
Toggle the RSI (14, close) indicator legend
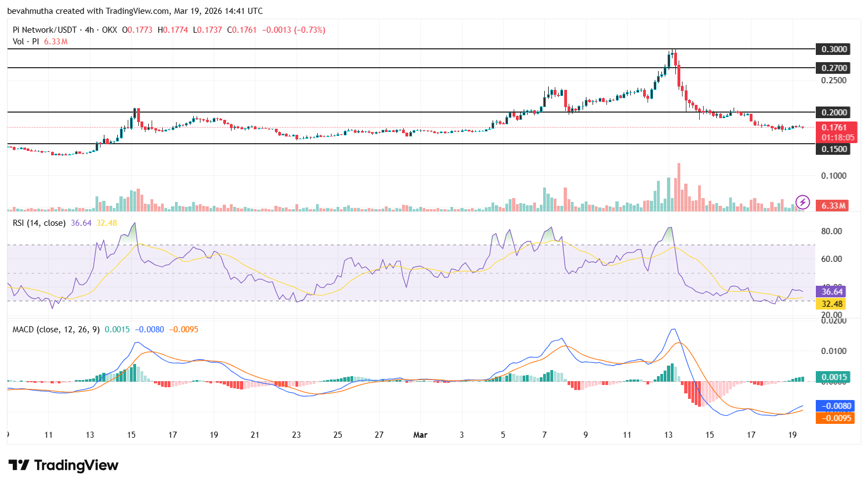click(39, 222)
